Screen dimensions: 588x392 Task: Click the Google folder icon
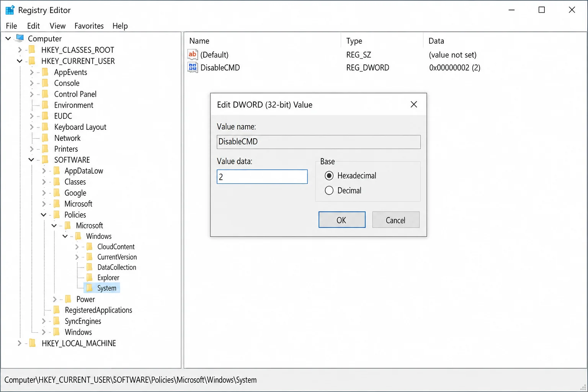pyautogui.click(x=57, y=193)
